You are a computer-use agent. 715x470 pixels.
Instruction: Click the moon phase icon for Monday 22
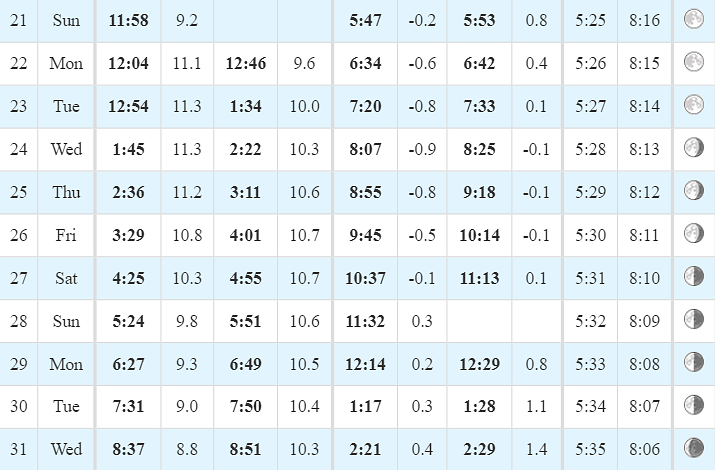tap(694, 62)
